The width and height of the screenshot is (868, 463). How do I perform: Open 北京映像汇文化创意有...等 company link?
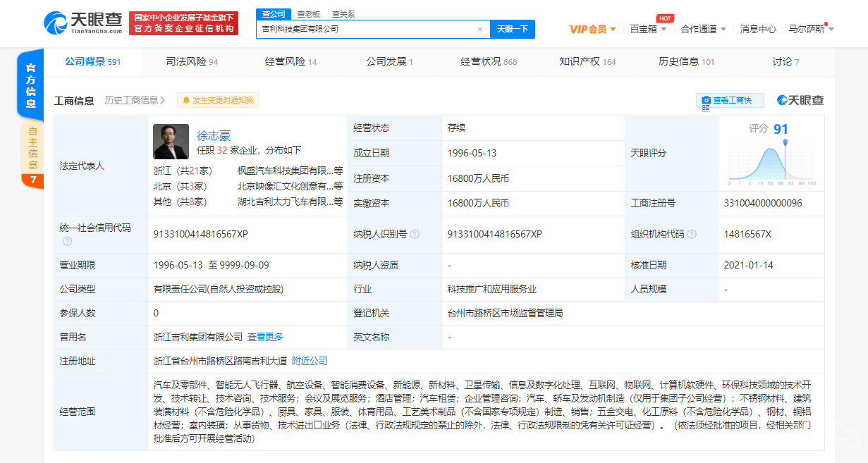290,186
